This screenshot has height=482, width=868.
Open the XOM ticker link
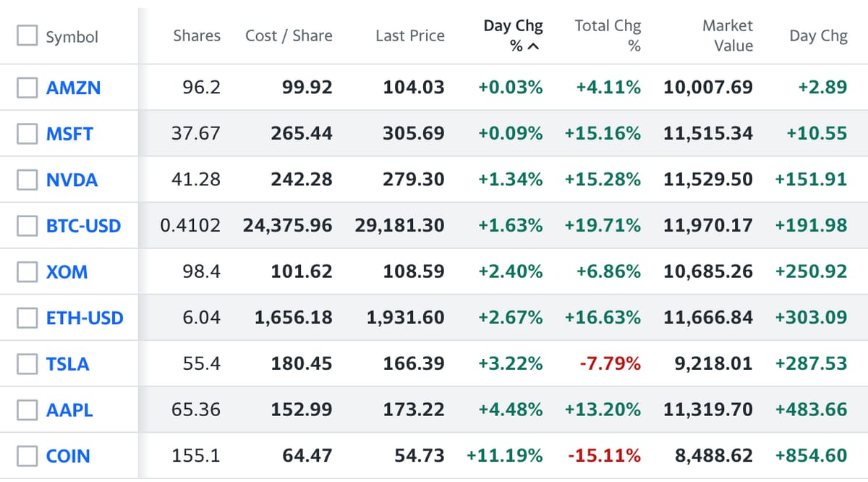click(x=67, y=272)
